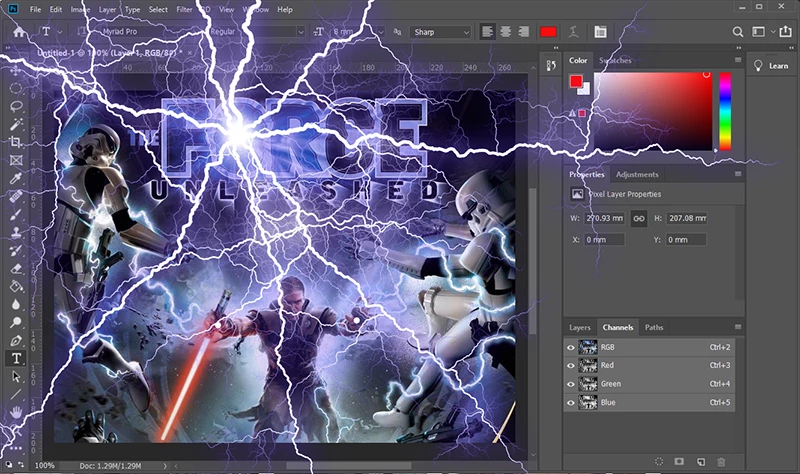Screen dimensions: 800x474
Task: Toggle text orientation button
Action: [82, 32]
